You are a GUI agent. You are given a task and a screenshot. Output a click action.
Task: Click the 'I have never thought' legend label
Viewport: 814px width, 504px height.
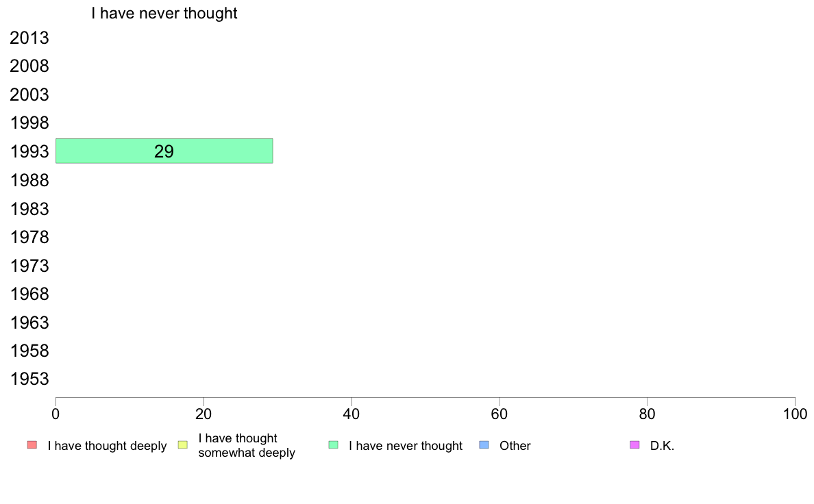pyautogui.click(x=406, y=445)
